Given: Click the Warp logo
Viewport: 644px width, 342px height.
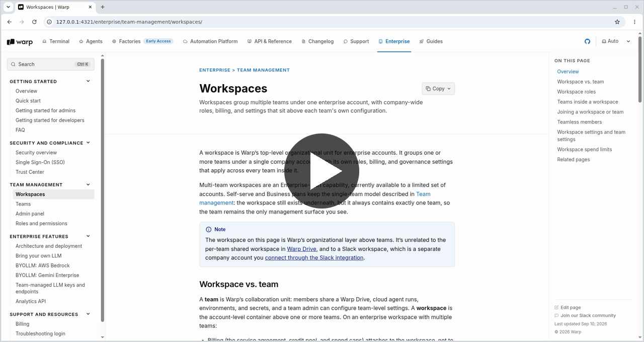Looking at the screenshot, I should (20, 42).
